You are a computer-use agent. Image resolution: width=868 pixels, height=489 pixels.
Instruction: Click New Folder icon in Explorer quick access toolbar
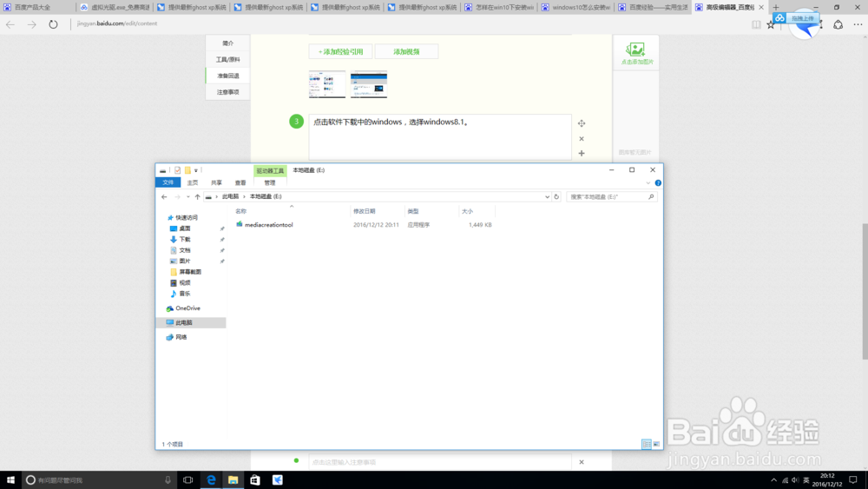[x=187, y=170]
